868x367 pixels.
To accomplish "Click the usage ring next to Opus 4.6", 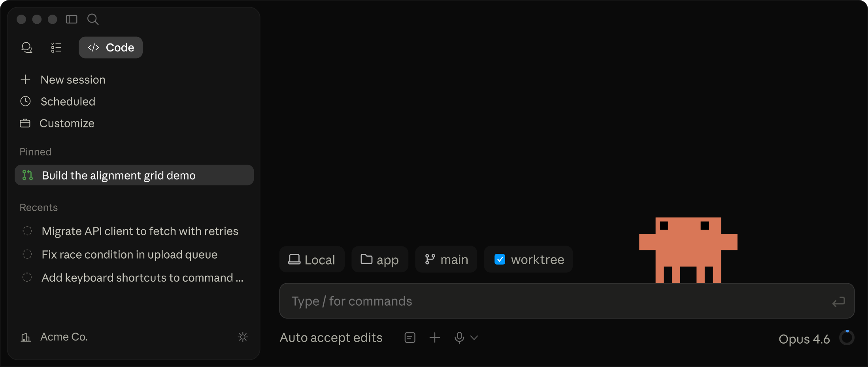I will pos(847,337).
